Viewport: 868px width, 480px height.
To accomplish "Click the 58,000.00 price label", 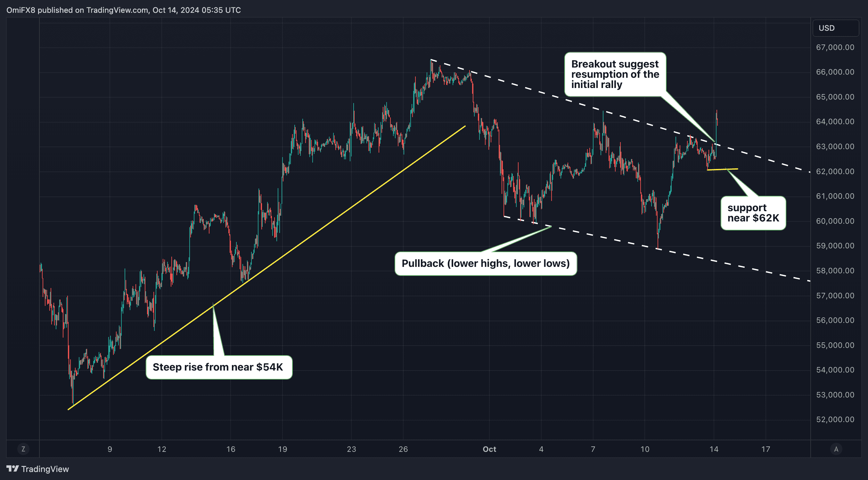I will pyautogui.click(x=835, y=271).
